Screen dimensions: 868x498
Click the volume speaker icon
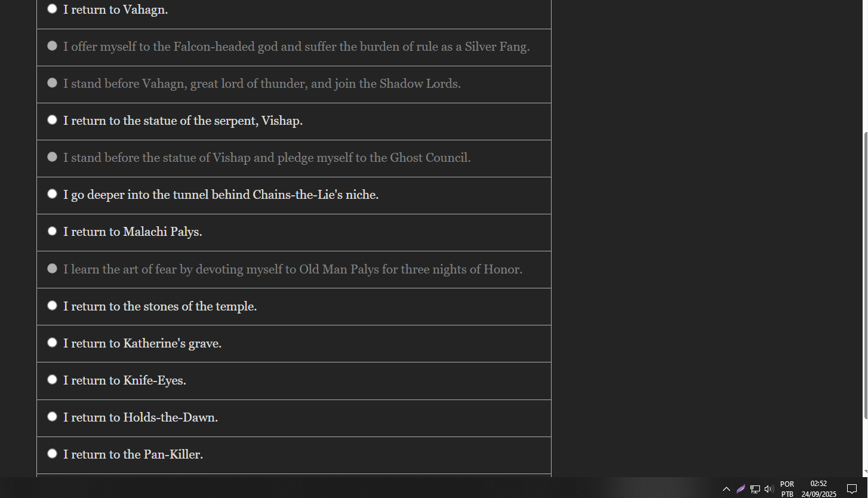coord(769,489)
